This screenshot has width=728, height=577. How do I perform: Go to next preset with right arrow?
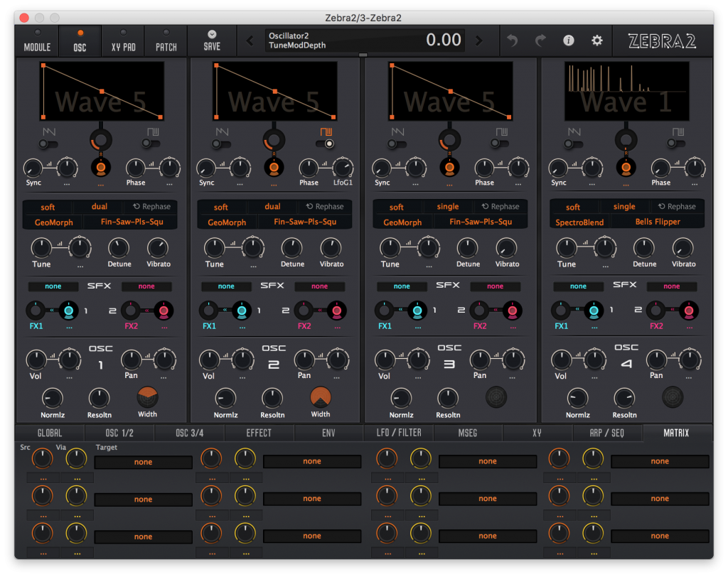[478, 41]
